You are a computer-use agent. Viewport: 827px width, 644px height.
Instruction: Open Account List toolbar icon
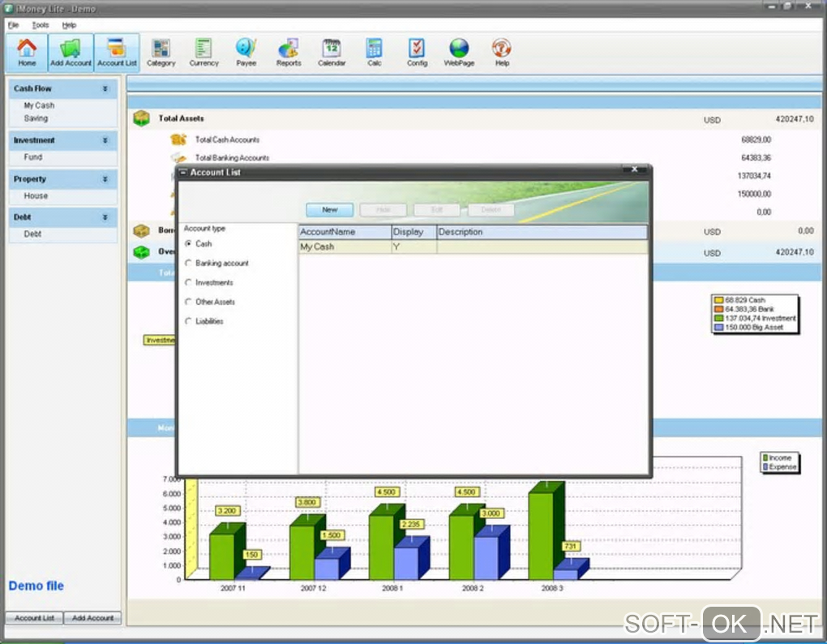coord(117,52)
